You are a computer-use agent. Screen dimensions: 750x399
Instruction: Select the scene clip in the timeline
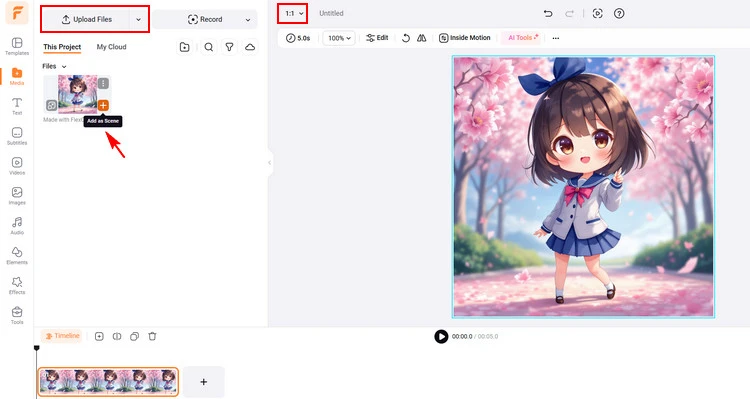point(108,382)
